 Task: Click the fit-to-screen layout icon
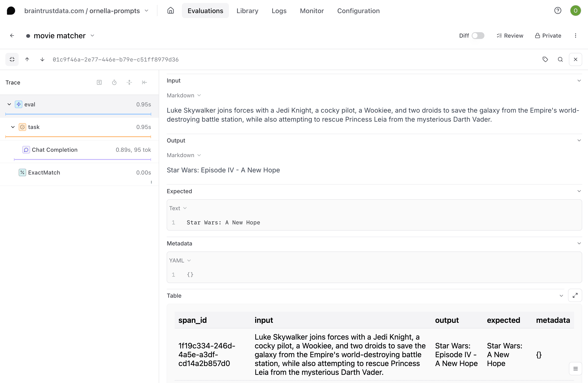tap(12, 59)
